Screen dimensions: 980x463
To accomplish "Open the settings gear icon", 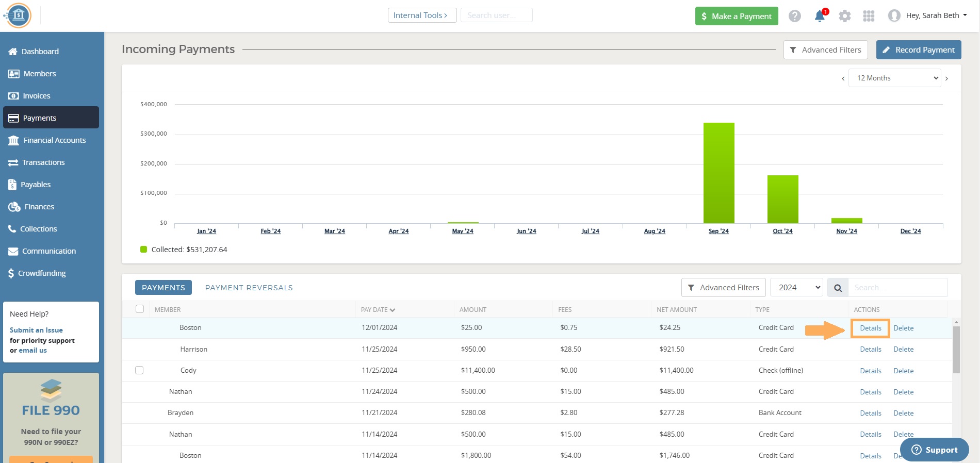I will [x=844, y=16].
